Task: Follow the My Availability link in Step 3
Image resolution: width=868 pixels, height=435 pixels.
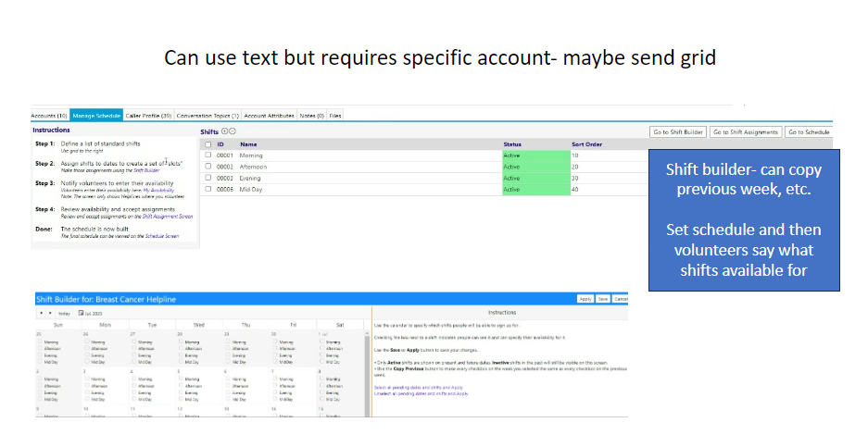Action: click(x=158, y=190)
